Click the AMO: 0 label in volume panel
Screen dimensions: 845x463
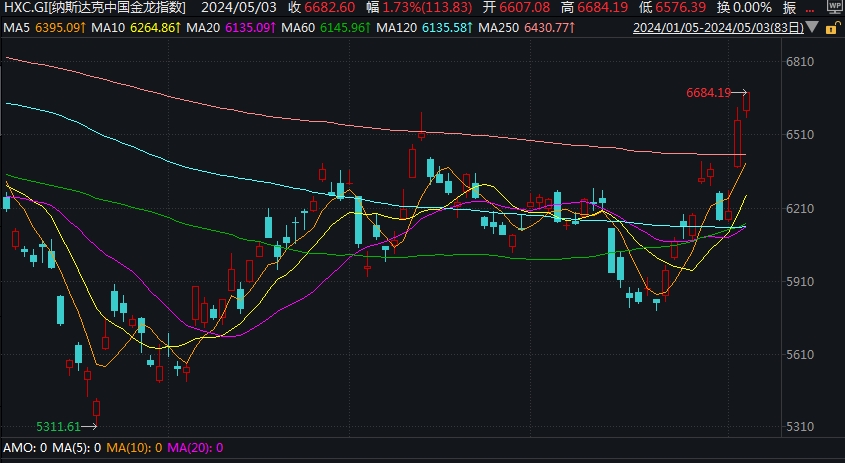(25, 448)
